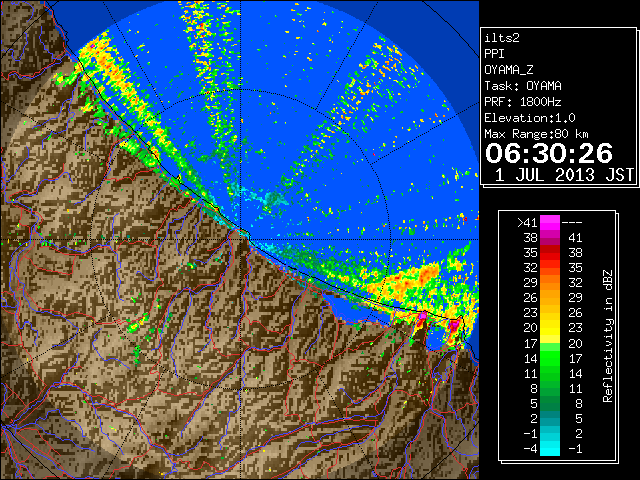Pick the bright green 14–17 dBZ legend band
Image resolution: width=640 pixels, height=480 pixels.
coord(550,358)
